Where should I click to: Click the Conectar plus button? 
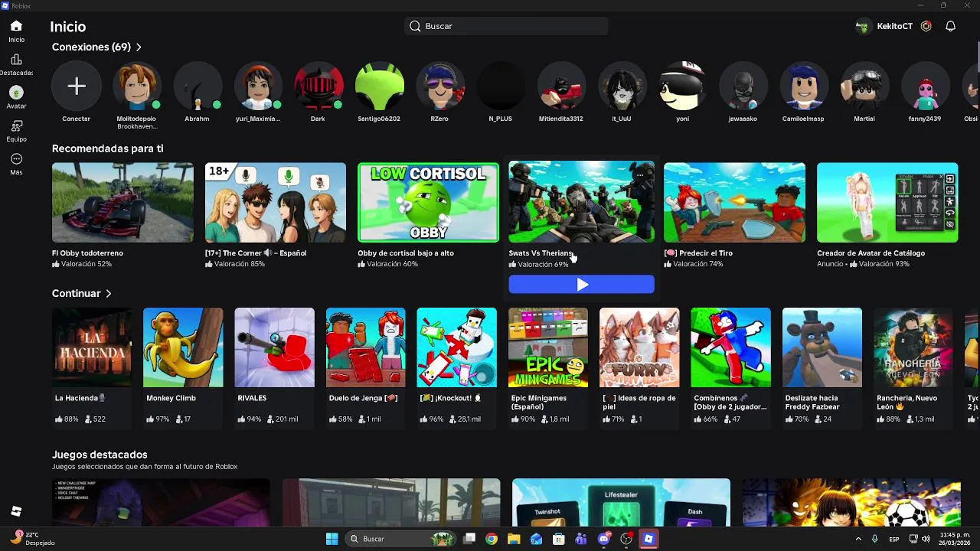click(77, 86)
